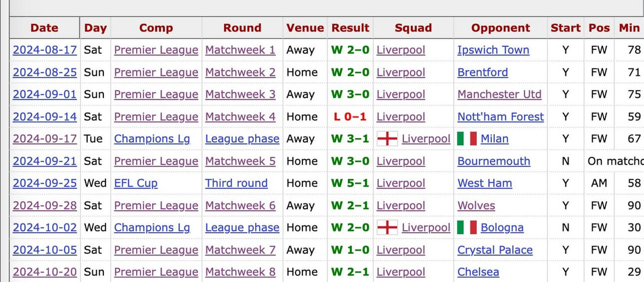Screen dimensions: 644x282
Task: Click the Italy flag icon next to Bologna
Action: [467, 228]
